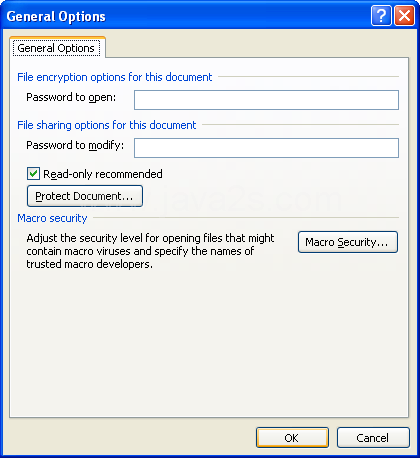The width and height of the screenshot is (420, 458).
Task: Click the separator line beside Macro security
Action: pyautogui.click(x=246, y=218)
